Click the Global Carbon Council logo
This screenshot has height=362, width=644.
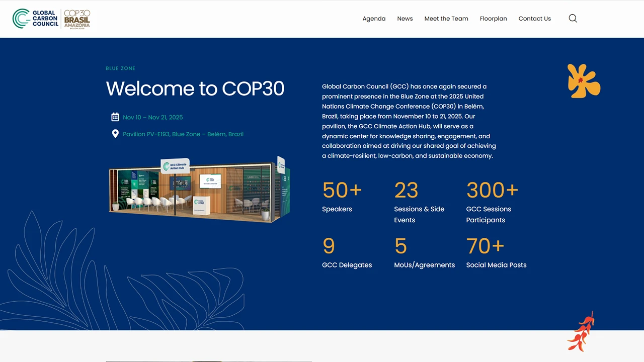coord(35,19)
